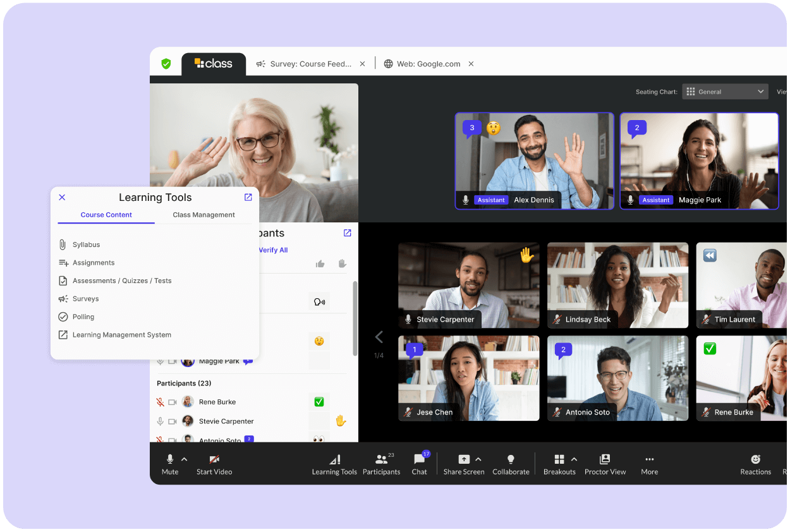Expand the Breakouts options arrow
This screenshot has width=790, height=532.
coord(574,459)
